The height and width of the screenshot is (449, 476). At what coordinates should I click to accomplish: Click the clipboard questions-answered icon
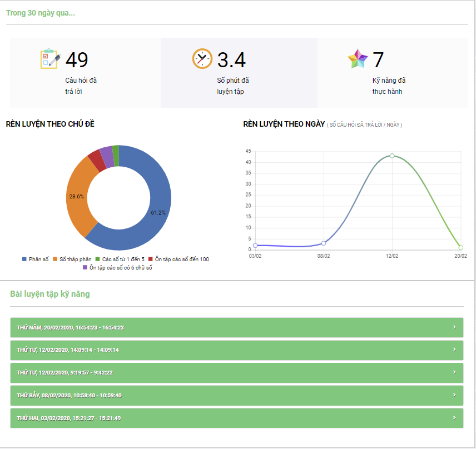(50, 59)
